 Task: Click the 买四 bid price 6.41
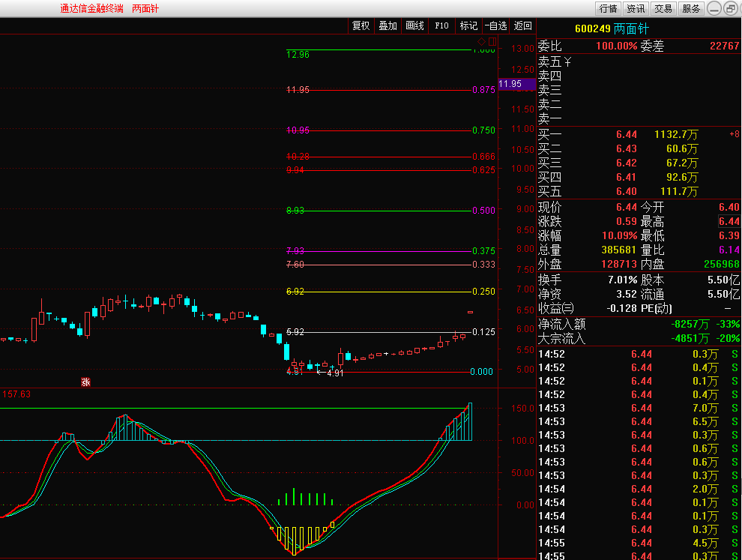627,177
